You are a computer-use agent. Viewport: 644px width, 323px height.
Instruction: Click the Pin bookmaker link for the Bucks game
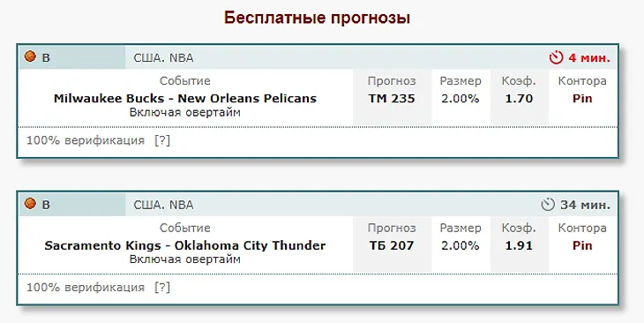coord(582,99)
